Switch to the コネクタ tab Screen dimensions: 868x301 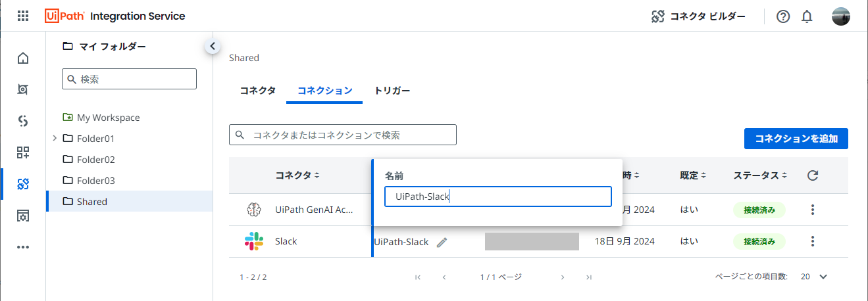tap(257, 91)
